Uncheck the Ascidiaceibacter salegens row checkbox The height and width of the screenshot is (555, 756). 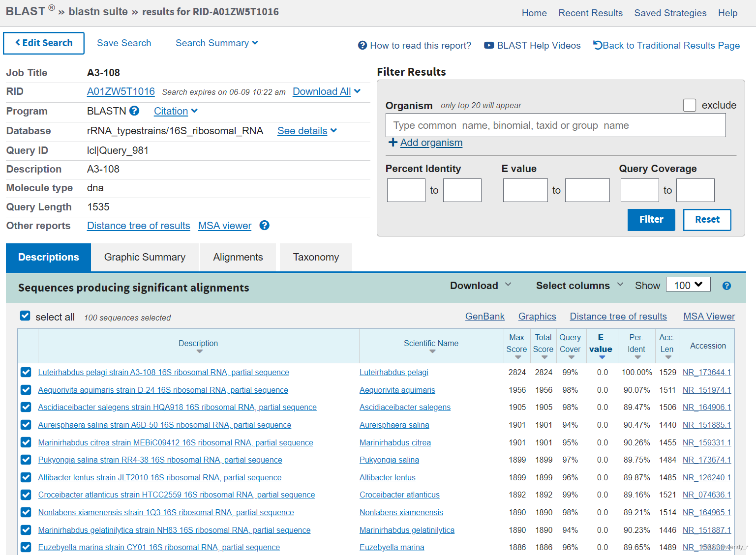pos(26,408)
